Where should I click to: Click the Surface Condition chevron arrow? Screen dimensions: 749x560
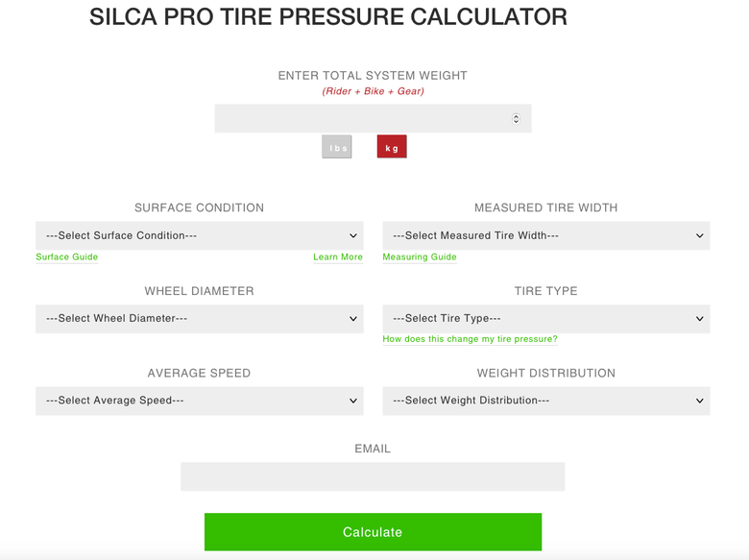[x=353, y=235]
